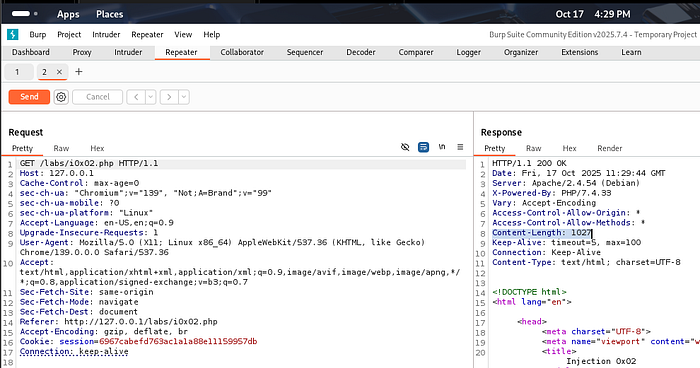Image resolution: width=700 pixels, height=368 pixels.
Task: Click the Upgrade-Insecure-Requests header line
Action: [x=89, y=233]
